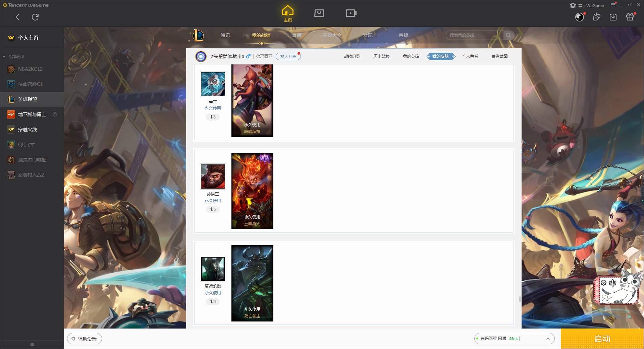
Task: Select 历史战绩 sub-tab
Action: [381, 56]
